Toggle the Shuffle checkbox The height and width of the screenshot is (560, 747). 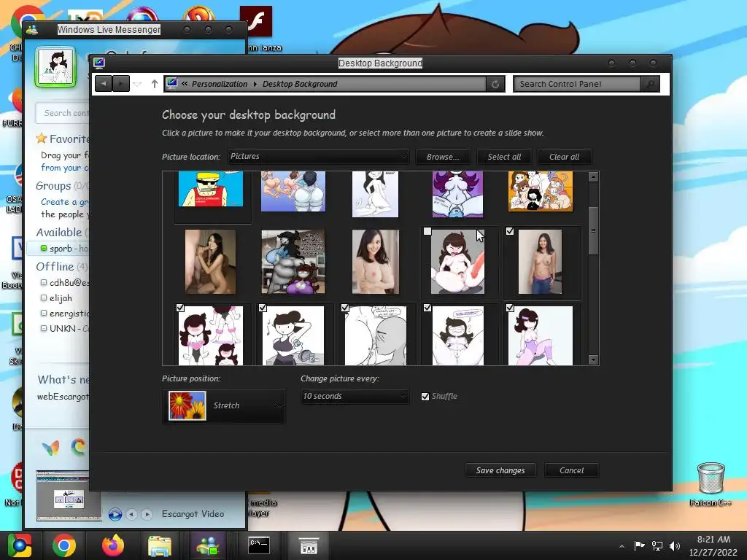[425, 396]
